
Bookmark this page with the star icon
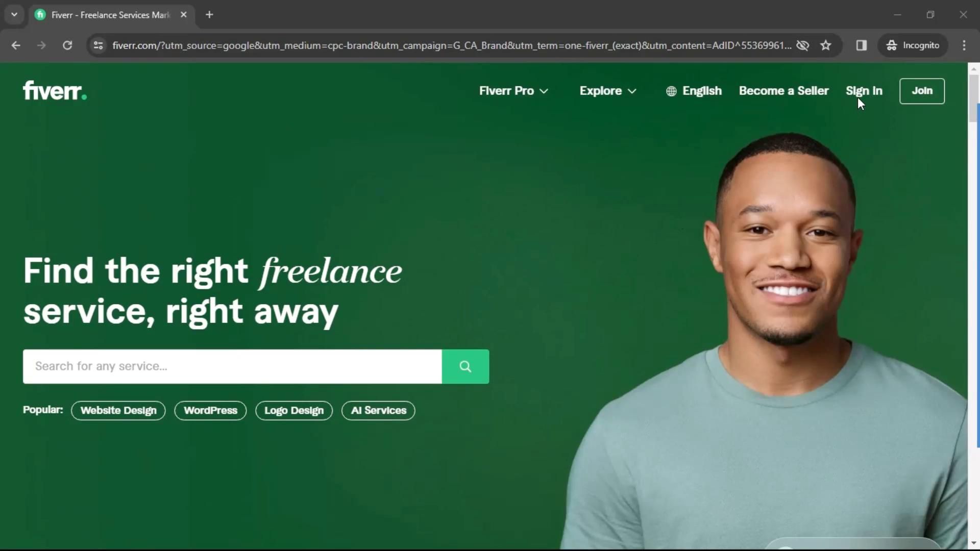826,45
